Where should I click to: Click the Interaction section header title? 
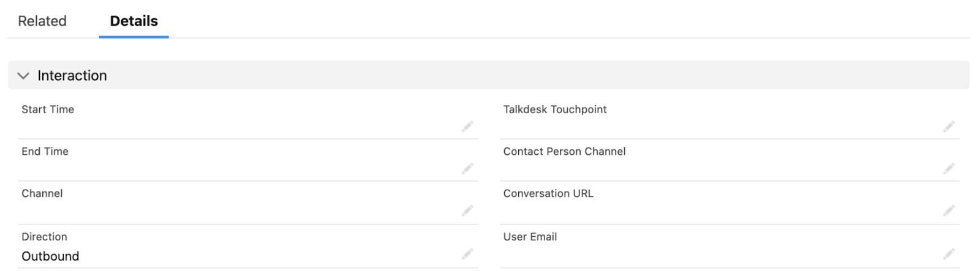(72, 75)
